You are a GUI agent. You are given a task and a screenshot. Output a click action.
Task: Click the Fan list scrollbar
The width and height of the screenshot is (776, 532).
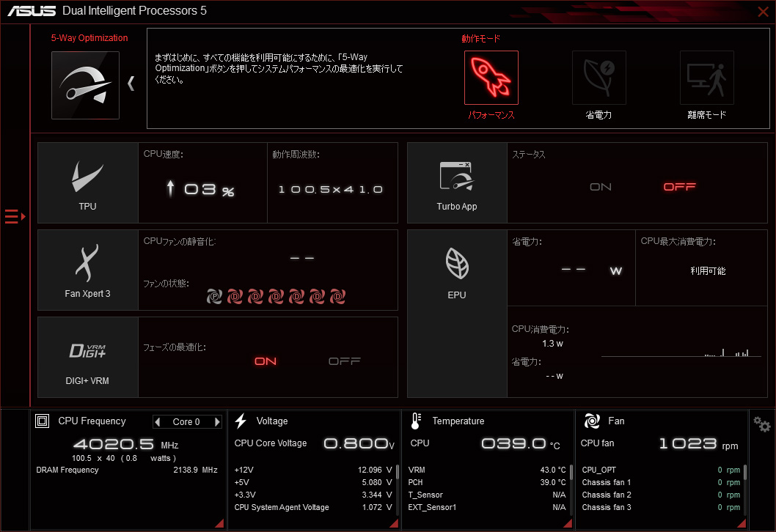point(744,472)
